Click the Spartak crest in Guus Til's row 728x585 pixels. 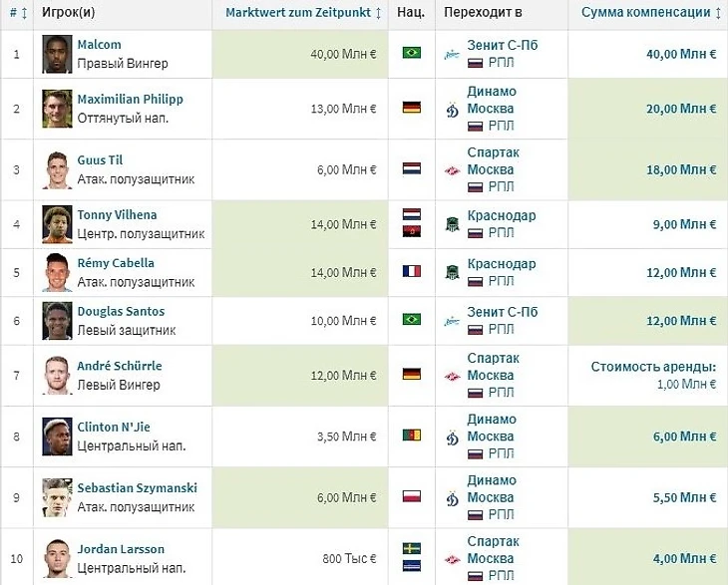coord(453,169)
